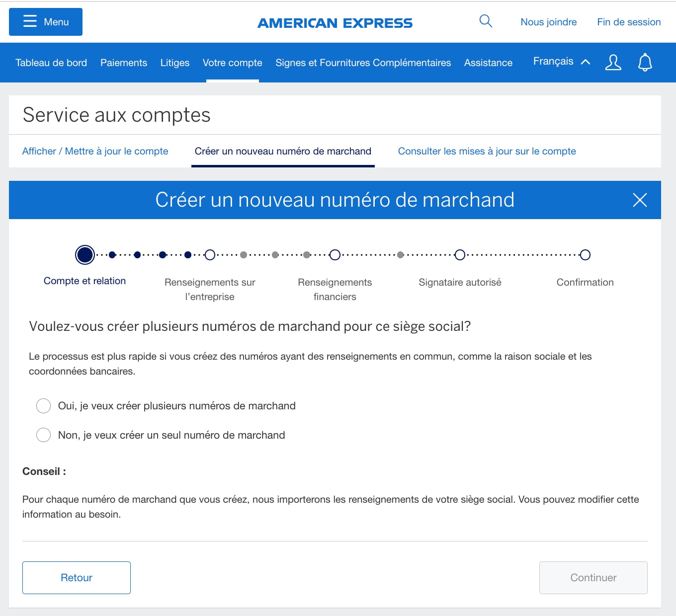Click the American Express logo
The width and height of the screenshot is (676, 616).
click(335, 22)
